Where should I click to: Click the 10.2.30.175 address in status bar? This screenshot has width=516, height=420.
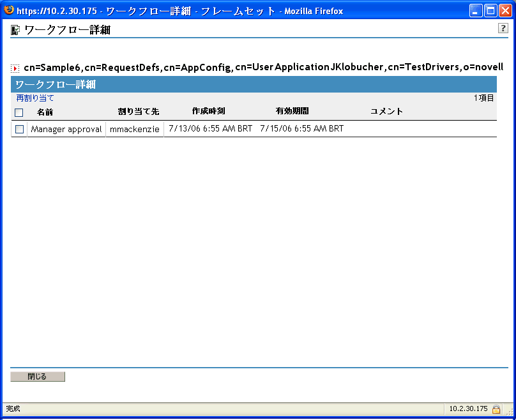point(468,409)
